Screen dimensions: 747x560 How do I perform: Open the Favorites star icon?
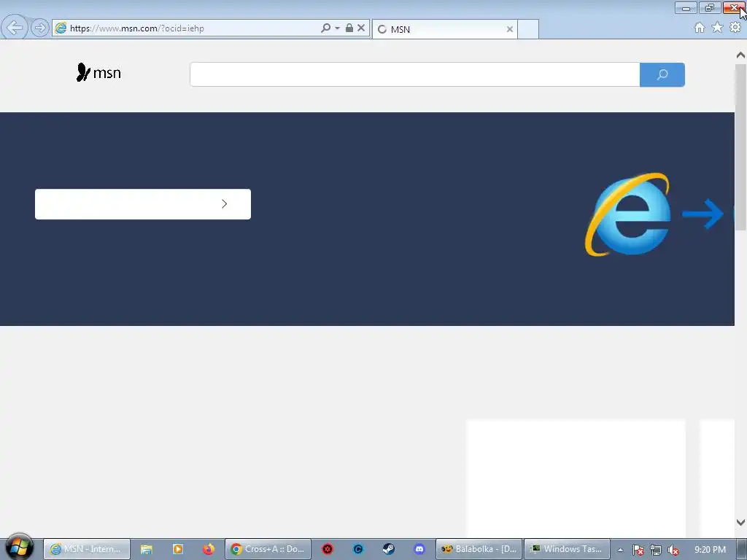(717, 28)
